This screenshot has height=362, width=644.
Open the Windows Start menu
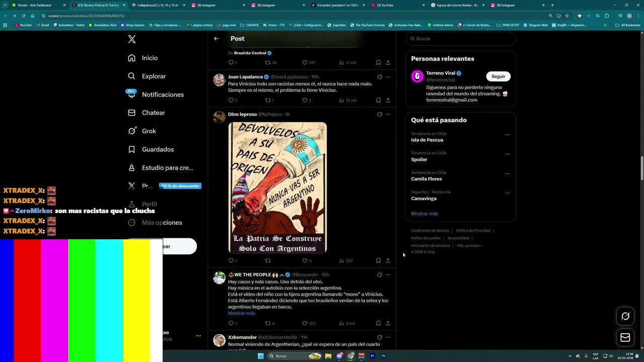(x=261, y=356)
